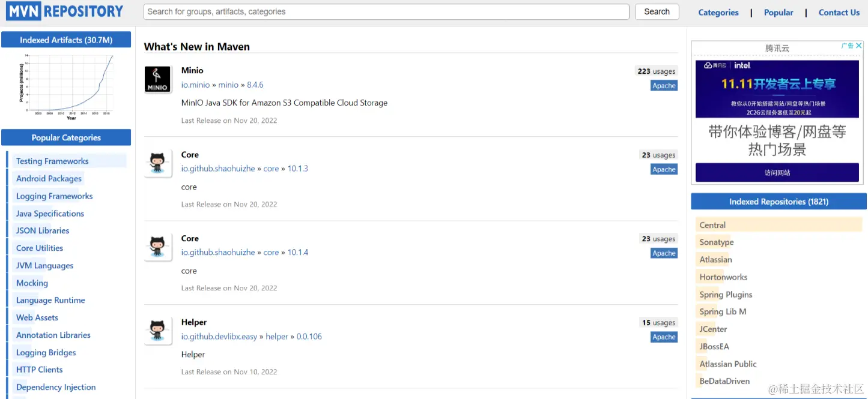Click the ad's visit website button
Screen dimensions: 868x399
click(x=777, y=173)
